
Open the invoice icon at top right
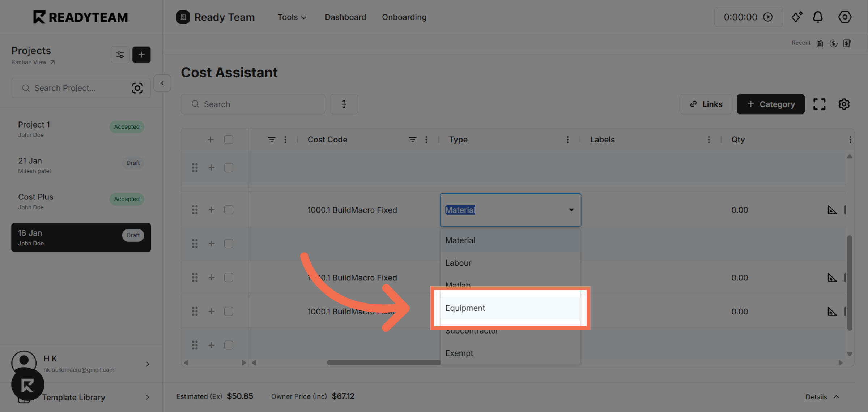848,43
